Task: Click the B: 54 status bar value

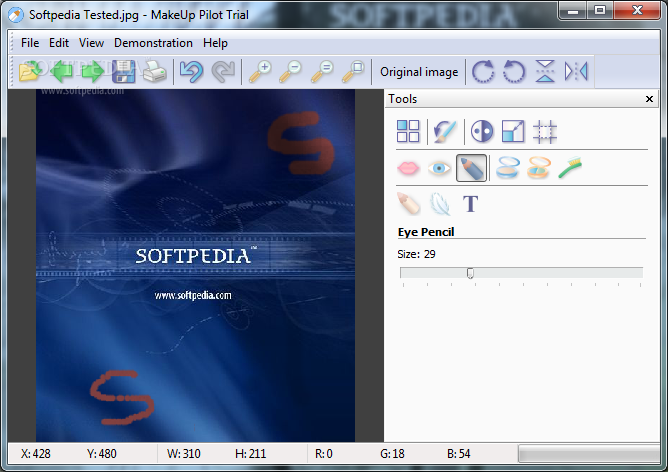Action: pos(458,454)
